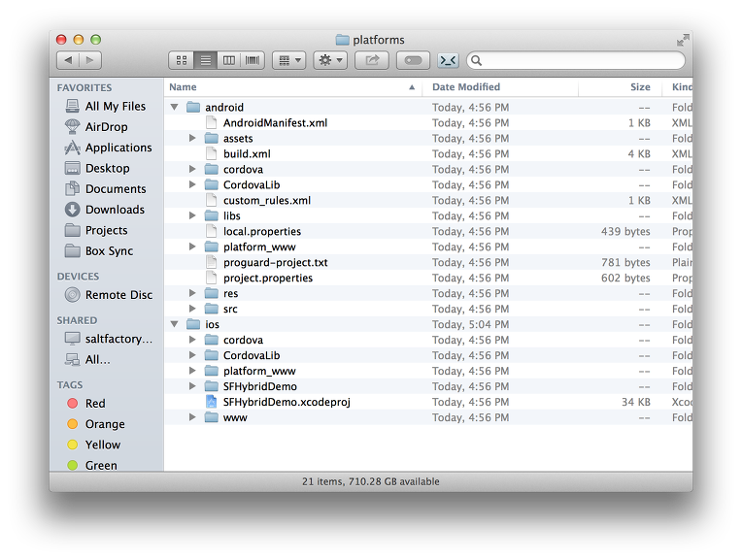Screen dimensions: 742x560
Task: Sort by the Date Modified column header
Action: (466, 87)
